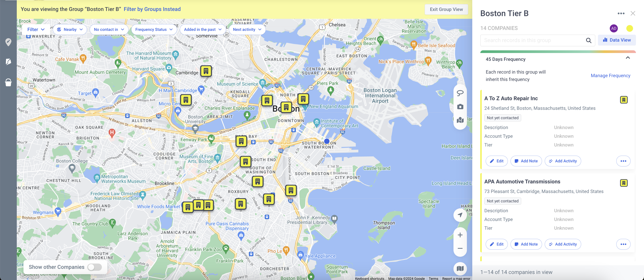
Task: Click the building icon on A To Z Auto Repair card
Action: click(x=623, y=100)
